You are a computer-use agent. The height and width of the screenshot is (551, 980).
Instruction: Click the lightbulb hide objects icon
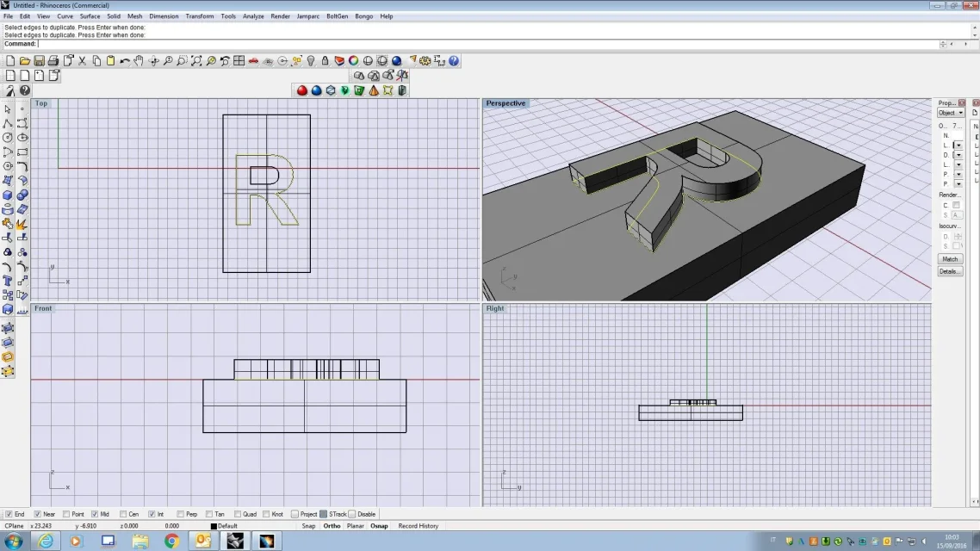(311, 61)
